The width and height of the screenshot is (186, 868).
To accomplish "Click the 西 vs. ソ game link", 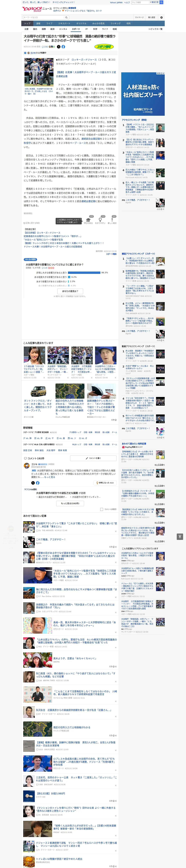I will point(72,438).
